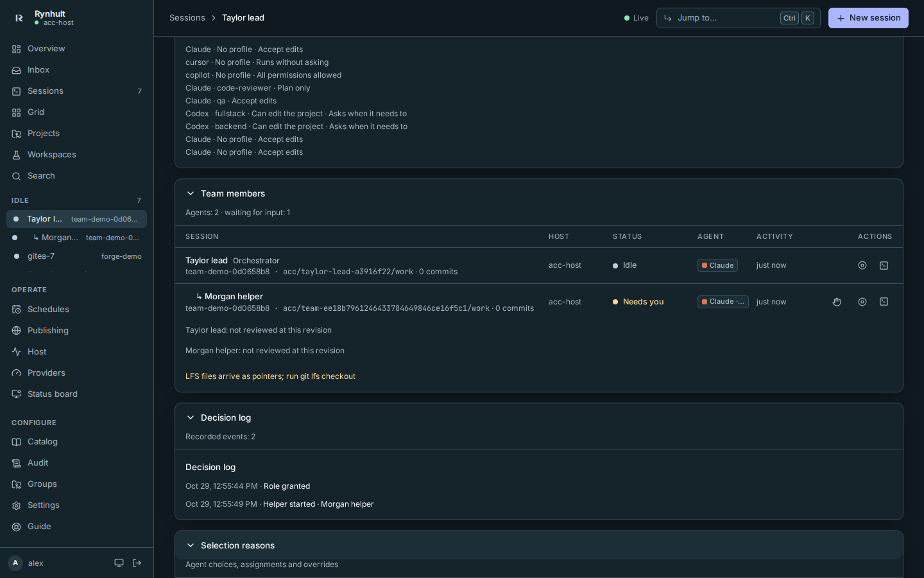Collapse the Selection reasons section
This screenshot has height=578, width=924.
(x=191, y=545)
